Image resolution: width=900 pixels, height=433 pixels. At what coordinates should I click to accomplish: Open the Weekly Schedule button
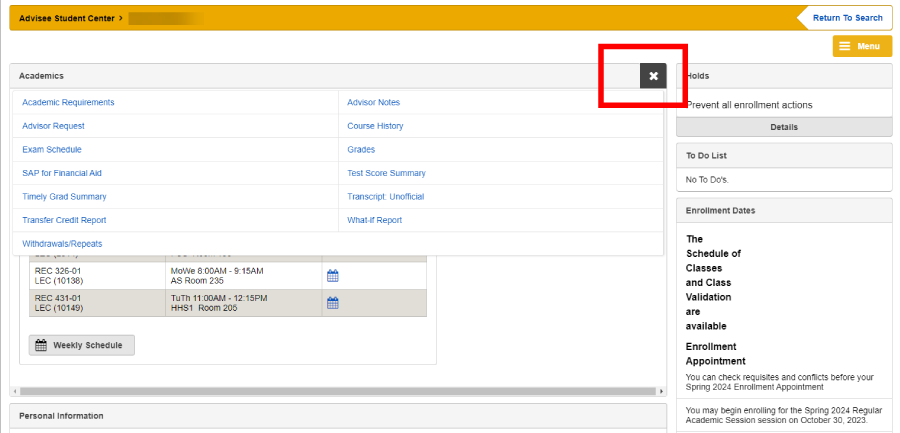81,345
